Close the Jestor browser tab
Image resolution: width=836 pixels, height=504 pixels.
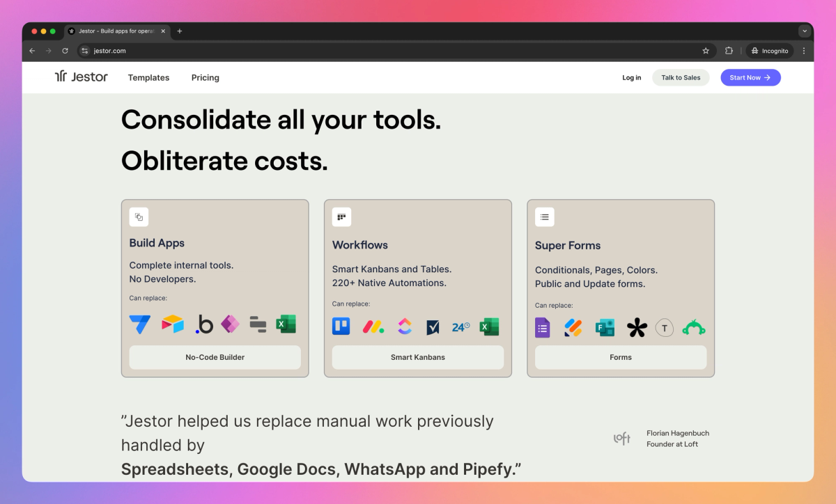163,31
